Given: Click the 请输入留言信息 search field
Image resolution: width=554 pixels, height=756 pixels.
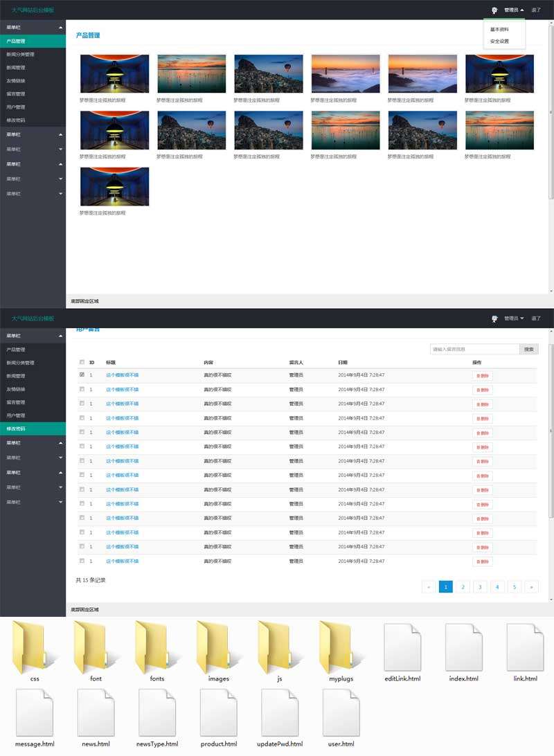Looking at the screenshot, I should (x=474, y=350).
